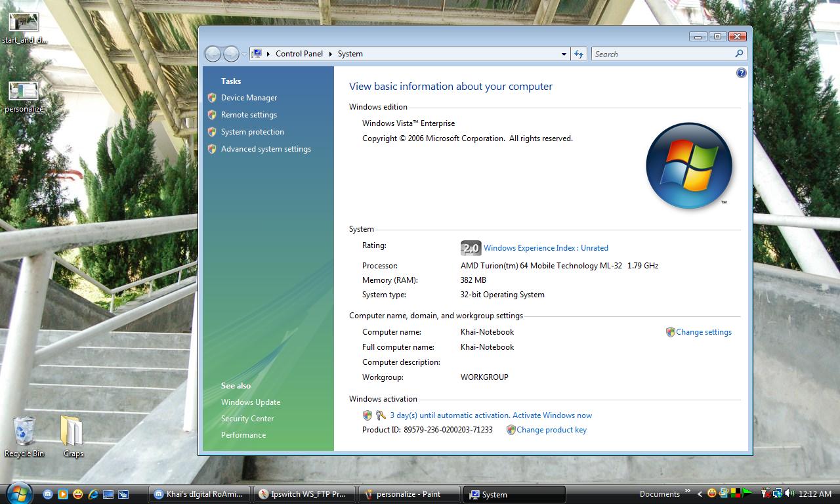Select Control Panel in the breadcrumb path
This screenshot has width=840, height=504.
click(x=299, y=54)
